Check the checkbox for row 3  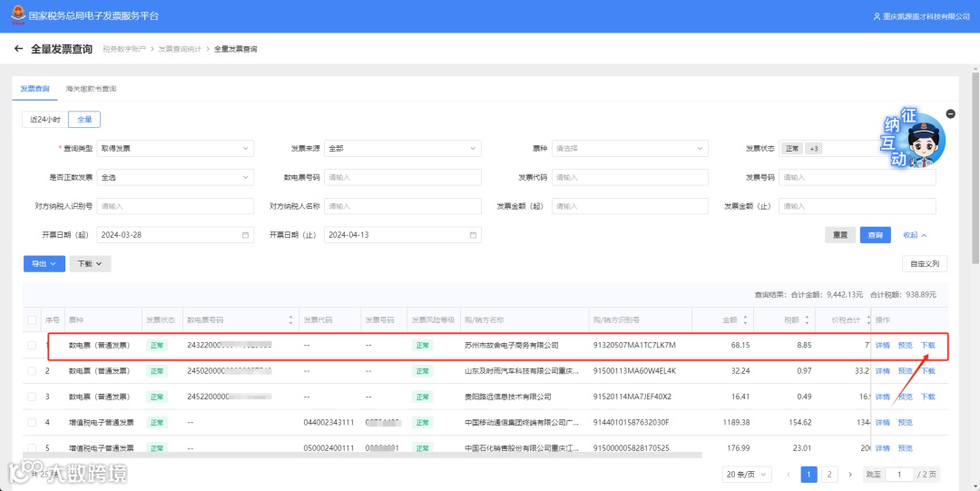click(x=32, y=397)
